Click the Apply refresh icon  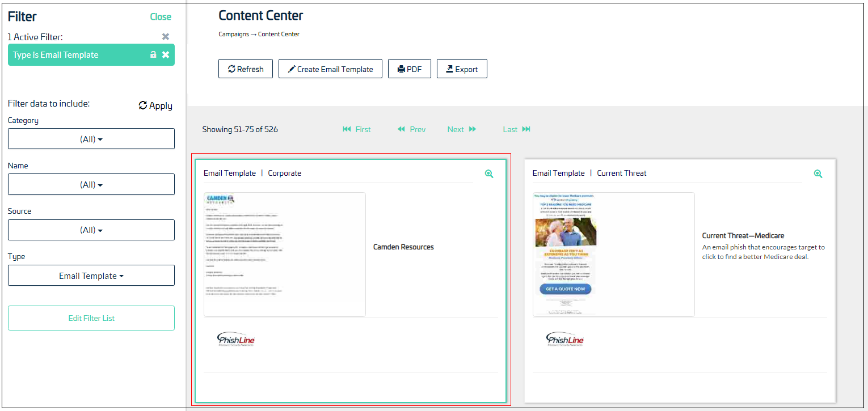click(143, 105)
